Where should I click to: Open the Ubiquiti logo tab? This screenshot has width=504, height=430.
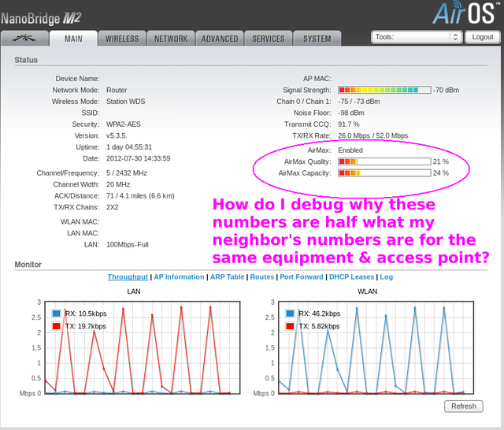pos(24,39)
